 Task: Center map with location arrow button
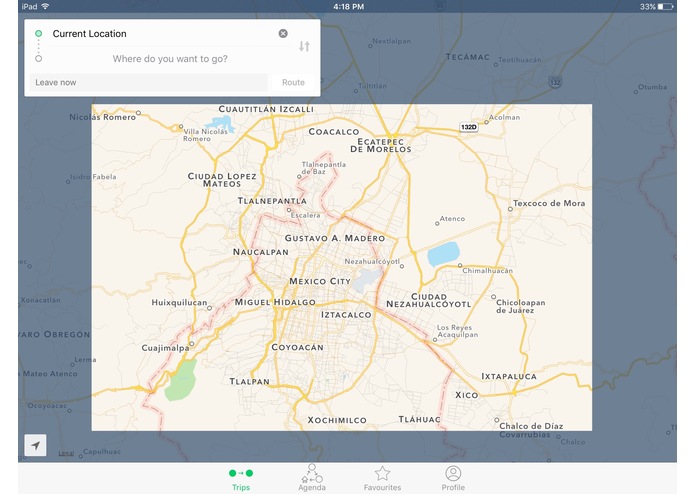[x=35, y=445]
